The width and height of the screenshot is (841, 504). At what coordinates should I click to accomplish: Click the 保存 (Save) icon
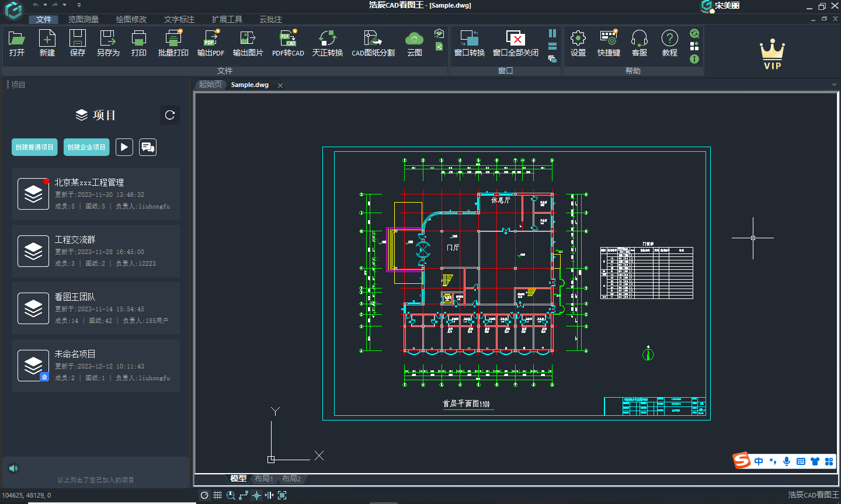coord(78,43)
